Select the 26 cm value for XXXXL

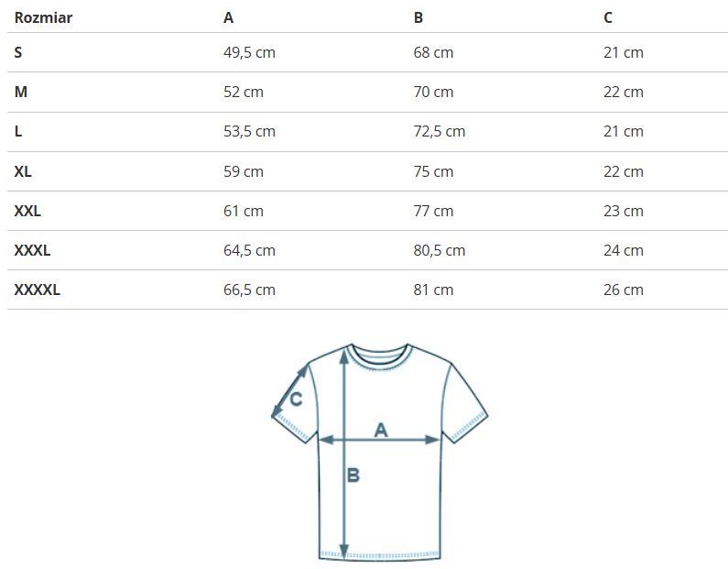624,290
